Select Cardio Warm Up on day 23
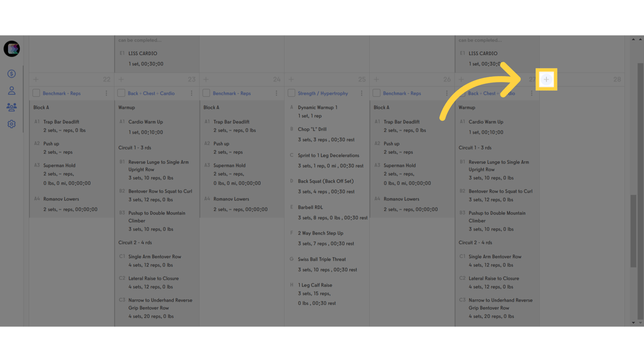644x362 pixels. click(x=146, y=122)
